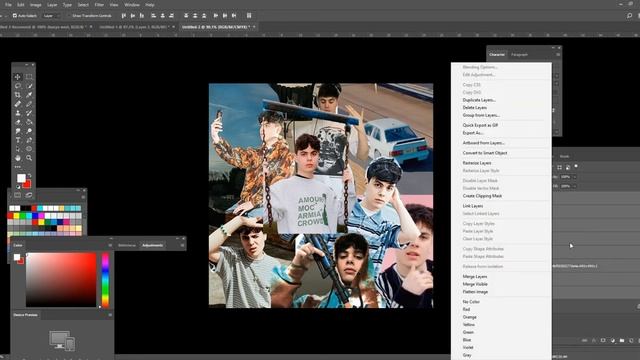Swap foreground and background colors arrow
This screenshot has height=360, width=640.
coord(29,176)
